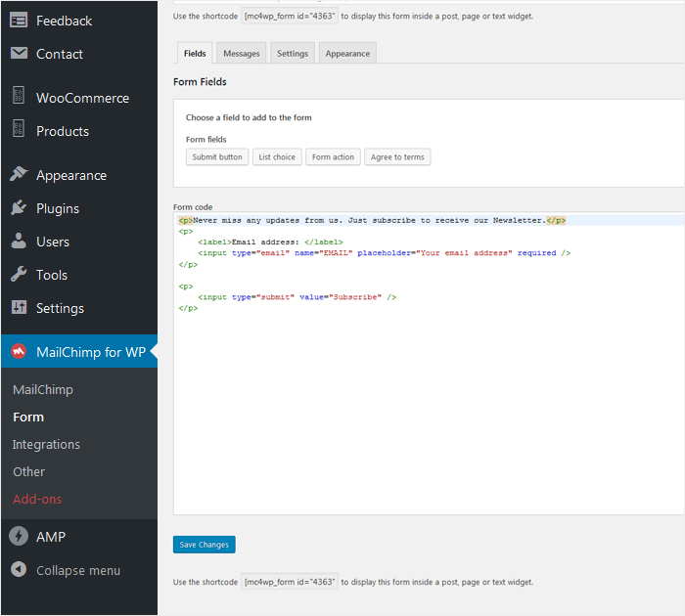Viewport: 685px width, 616px height.
Task: Click the Tools wrench icon
Action: tap(19, 274)
